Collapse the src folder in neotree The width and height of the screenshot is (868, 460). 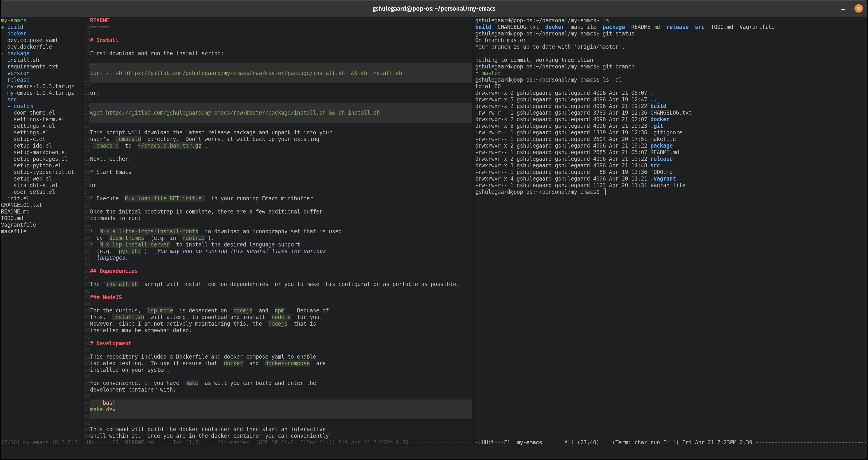pos(9,99)
